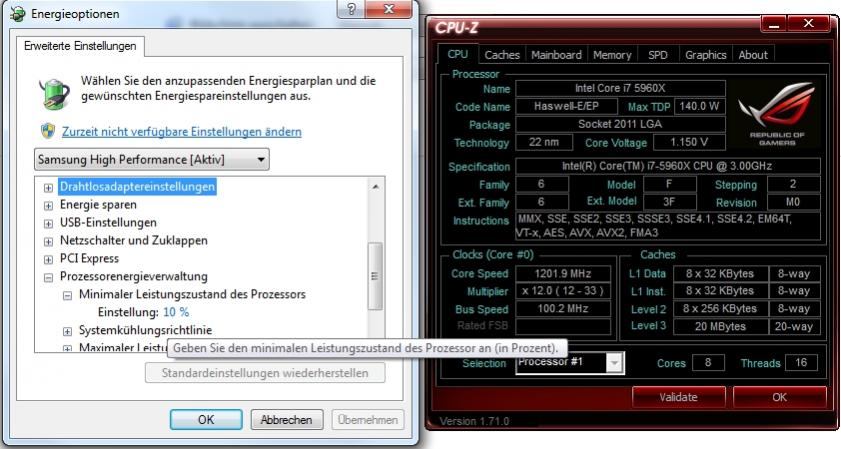The width and height of the screenshot is (841, 449).
Task: Click the Abbrechen button
Action: [x=286, y=419]
